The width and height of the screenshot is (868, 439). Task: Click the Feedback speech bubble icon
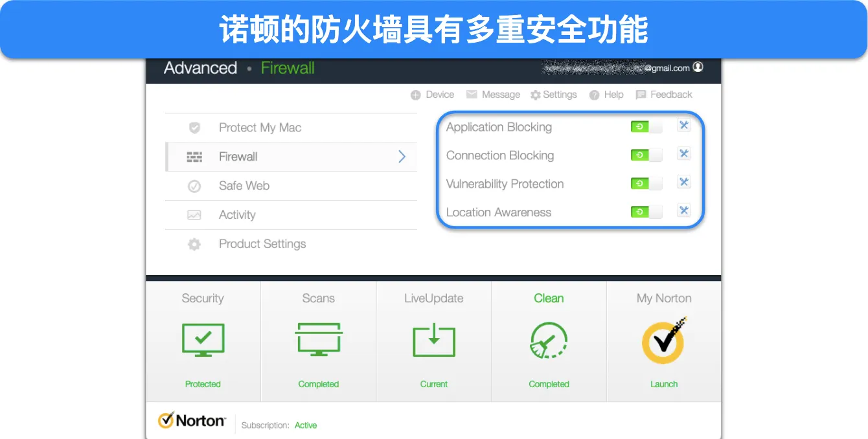click(641, 95)
